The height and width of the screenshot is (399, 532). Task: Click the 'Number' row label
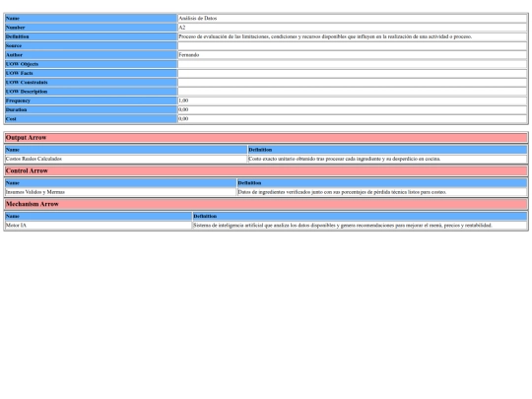pyautogui.click(x=15, y=28)
